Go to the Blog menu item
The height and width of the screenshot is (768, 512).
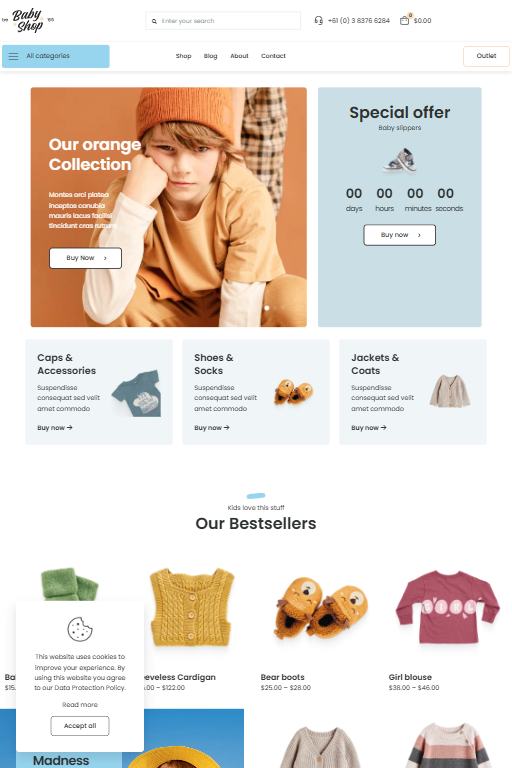[211, 56]
